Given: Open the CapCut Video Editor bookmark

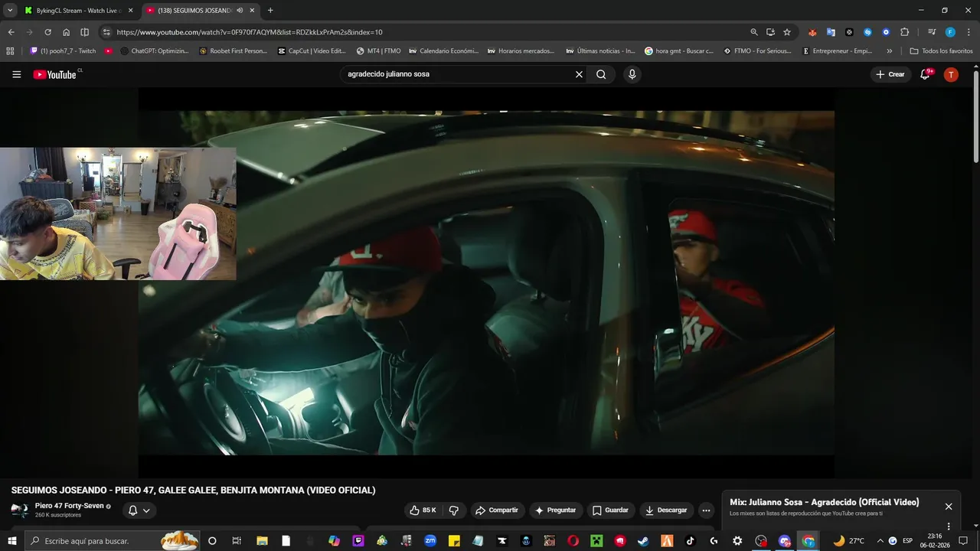Looking at the screenshot, I should 312,51.
